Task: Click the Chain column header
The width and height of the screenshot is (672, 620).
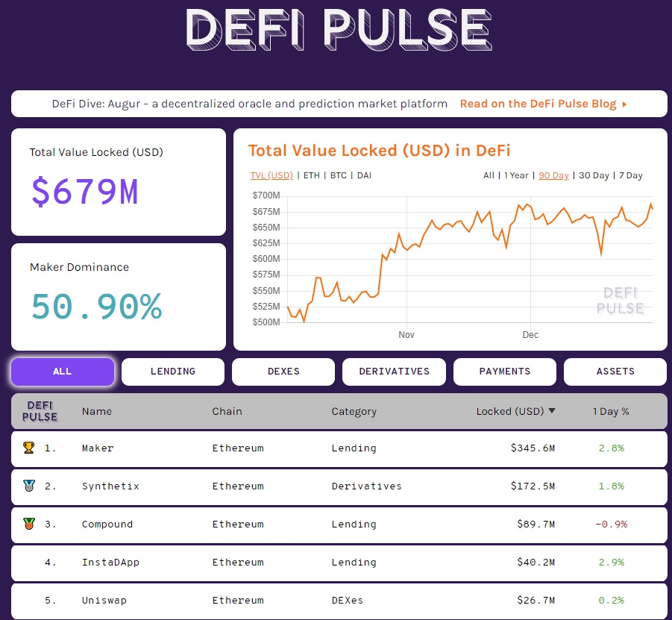Action: pyautogui.click(x=227, y=411)
